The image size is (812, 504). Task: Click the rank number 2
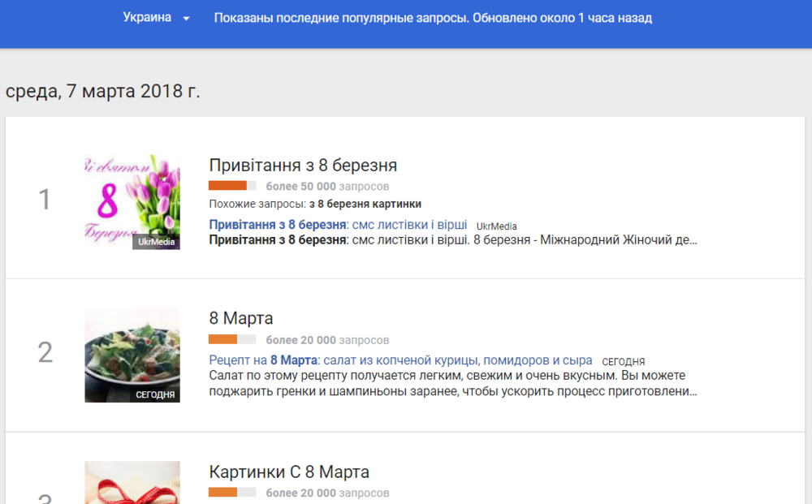[x=45, y=352]
